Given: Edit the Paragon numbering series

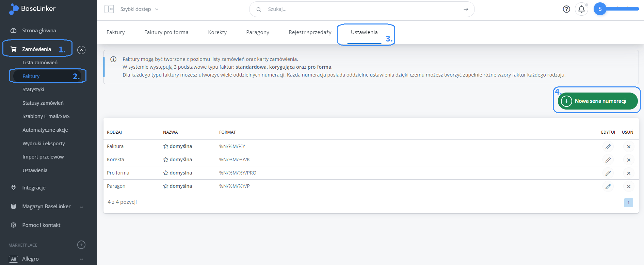Looking at the screenshot, I should click(608, 186).
